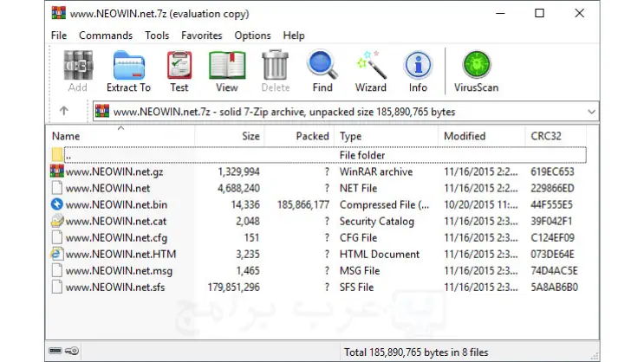This screenshot has height=362, width=644.
Task: Click modified date 10/20/2015 11:...
Action: coord(481,204)
